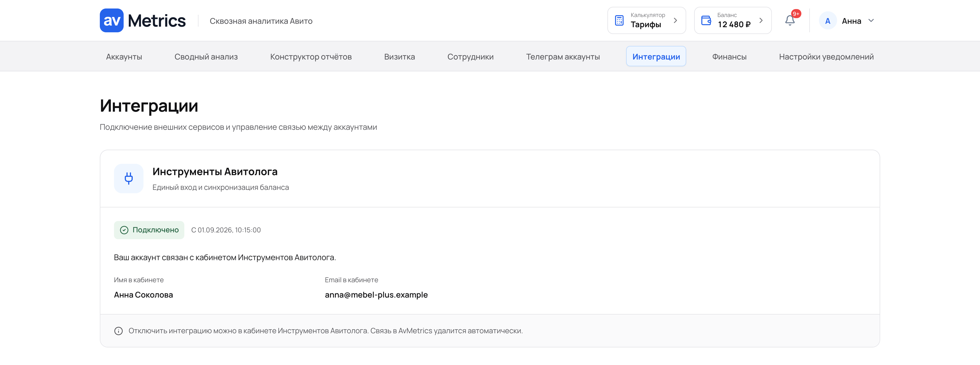Screen dimensions: 980x365
Task: Click the plug integration icon
Action: click(x=128, y=178)
